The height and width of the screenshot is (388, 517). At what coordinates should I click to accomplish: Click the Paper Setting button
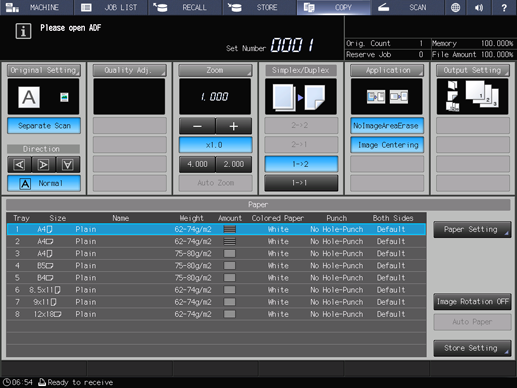472,230
